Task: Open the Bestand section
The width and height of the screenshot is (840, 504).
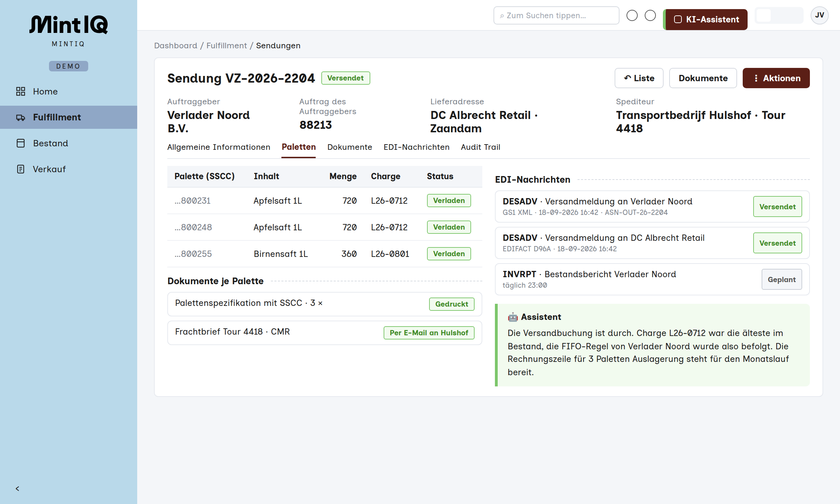Action: pyautogui.click(x=69, y=143)
